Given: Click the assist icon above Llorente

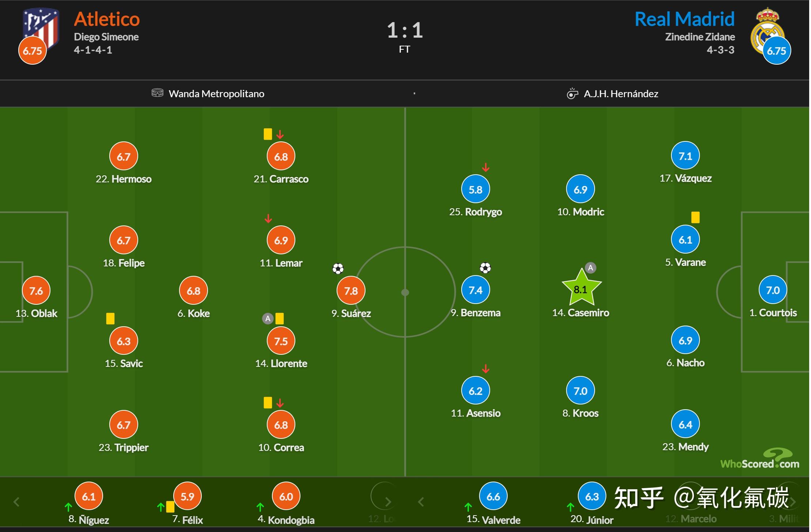Looking at the screenshot, I should coord(268,319).
